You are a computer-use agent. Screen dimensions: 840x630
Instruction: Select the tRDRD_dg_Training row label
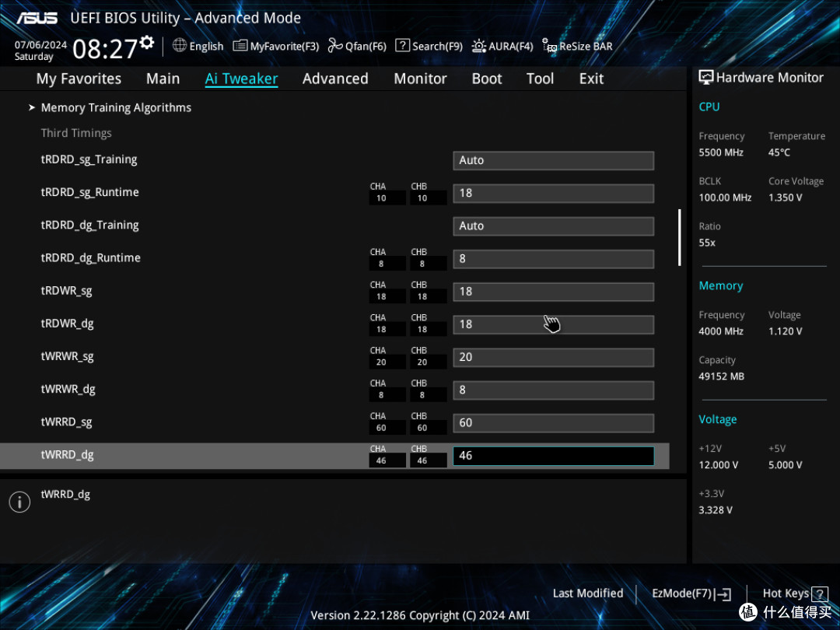(x=89, y=226)
